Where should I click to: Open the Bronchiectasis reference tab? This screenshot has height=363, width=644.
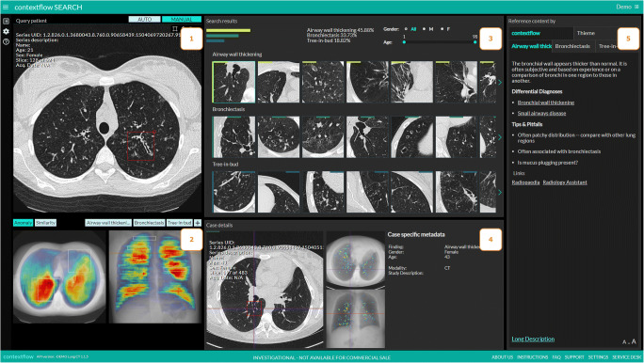(573, 46)
